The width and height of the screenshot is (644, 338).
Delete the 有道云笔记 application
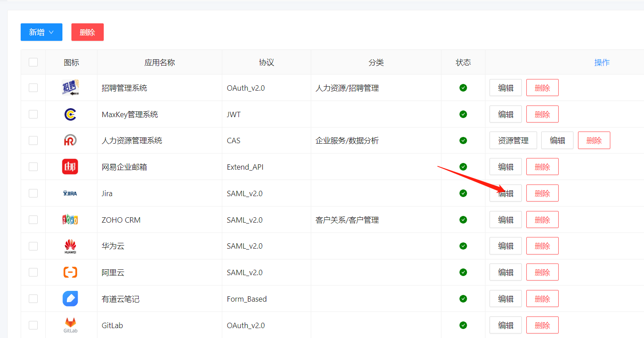pos(543,298)
